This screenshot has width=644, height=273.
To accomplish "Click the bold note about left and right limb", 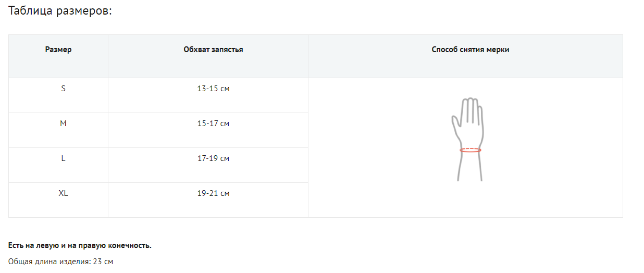I will (80, 245).
